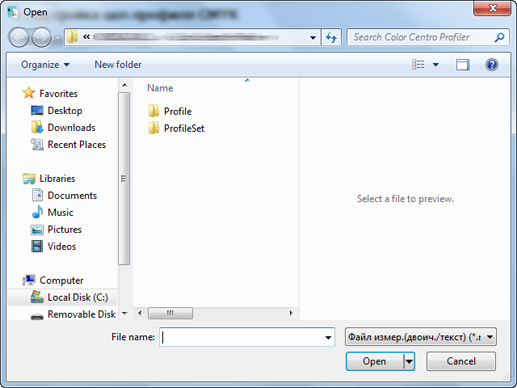Click New folder button
The height and width of the screenshot is (388, 517).
pyautogui.click(x=118, y=65)
